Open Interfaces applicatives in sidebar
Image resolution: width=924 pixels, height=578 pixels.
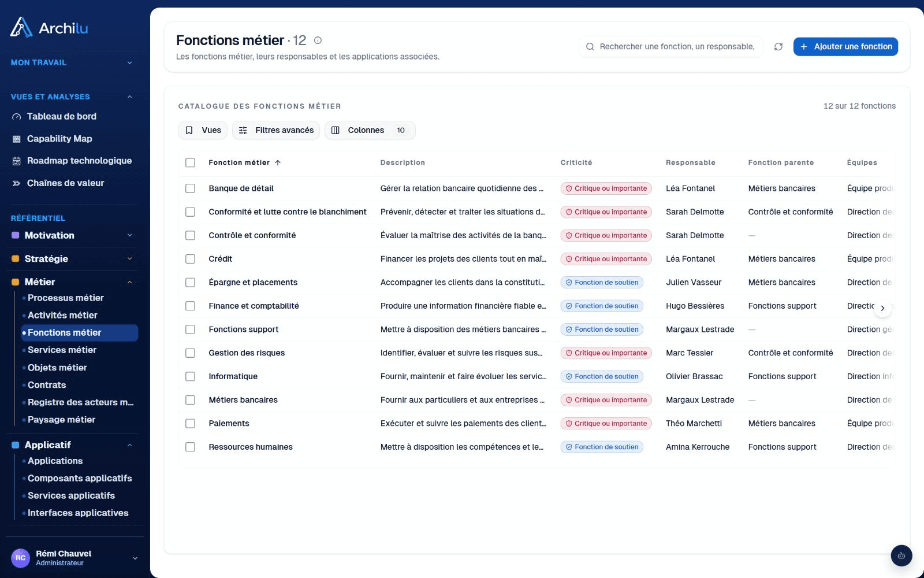click(x=79, y=513)
